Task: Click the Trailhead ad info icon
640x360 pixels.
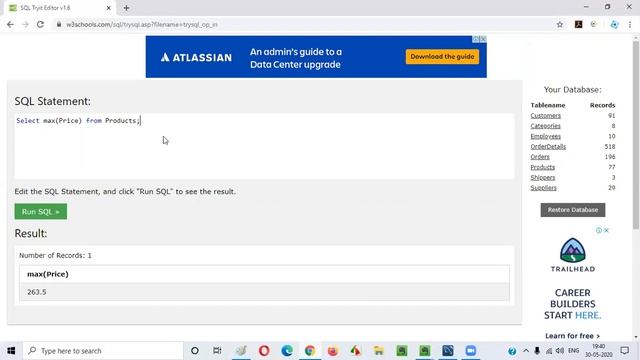Action: pyautogui.click(x=599, y=230)
